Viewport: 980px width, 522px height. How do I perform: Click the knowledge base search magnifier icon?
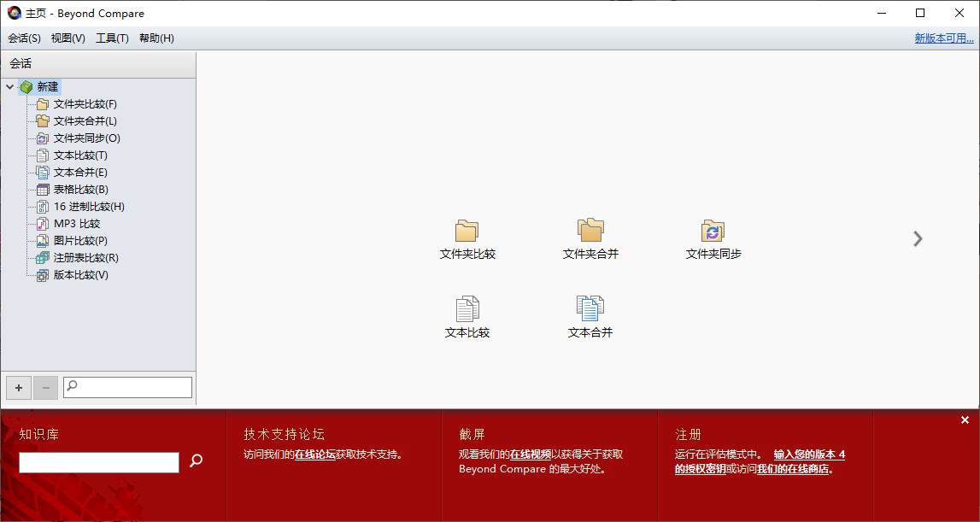(197, 460)
